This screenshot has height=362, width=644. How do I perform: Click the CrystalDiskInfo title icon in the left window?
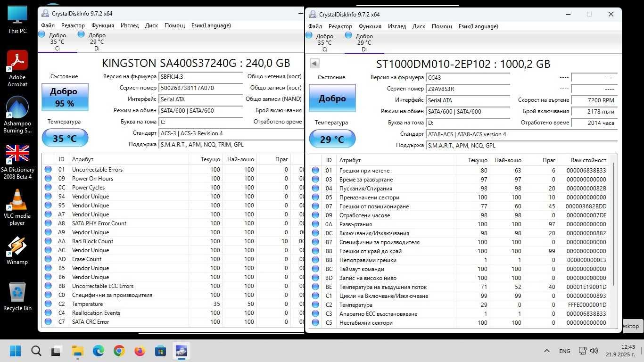click(x=45, y=14)
